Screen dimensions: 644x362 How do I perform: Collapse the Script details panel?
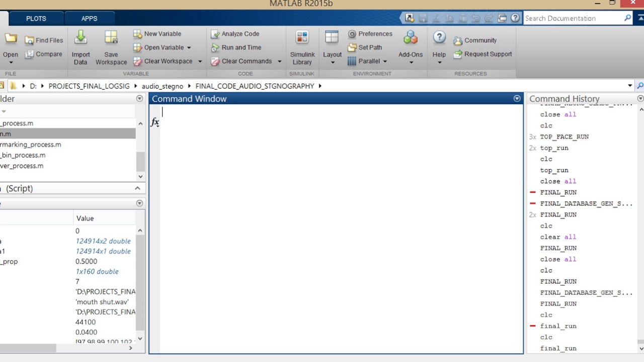coord(137,188)
